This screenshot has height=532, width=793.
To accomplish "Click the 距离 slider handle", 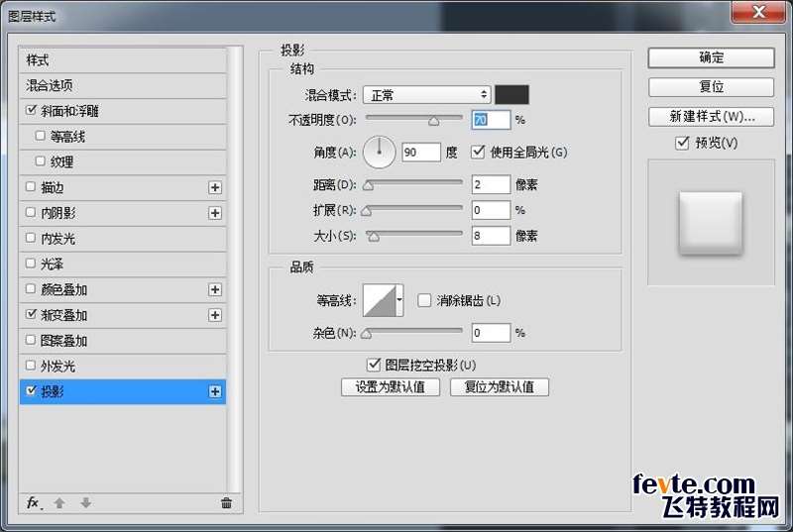I will click(x=368, y=186).
